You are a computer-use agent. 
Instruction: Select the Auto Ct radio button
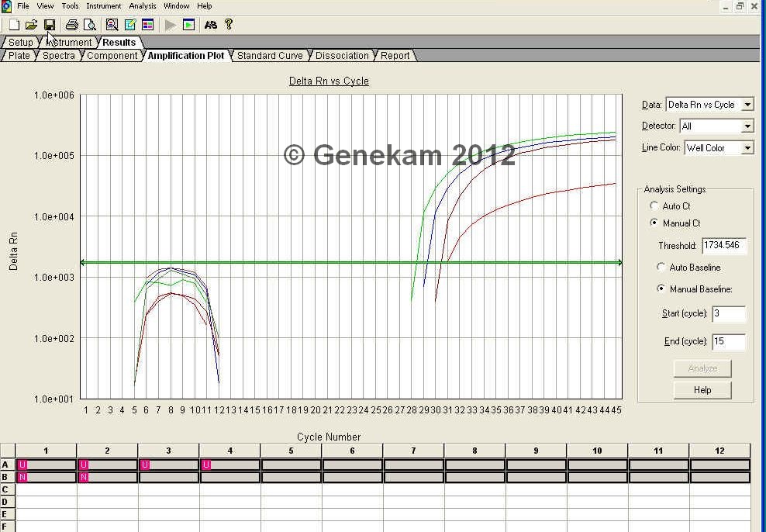[654, 206]
